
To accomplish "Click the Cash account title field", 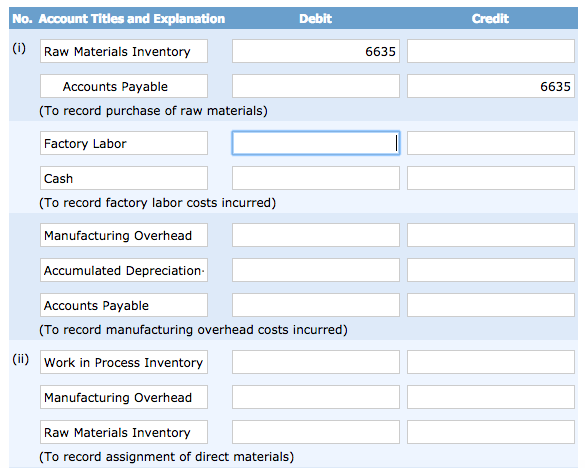I will point(124,178).
